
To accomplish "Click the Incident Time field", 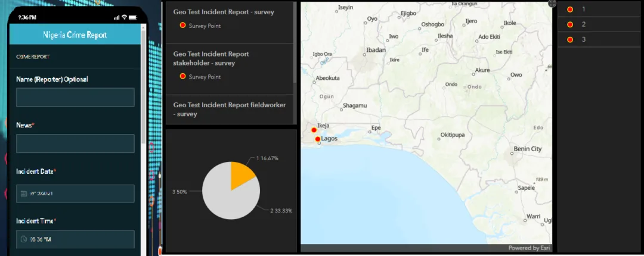I will point(75,239).
